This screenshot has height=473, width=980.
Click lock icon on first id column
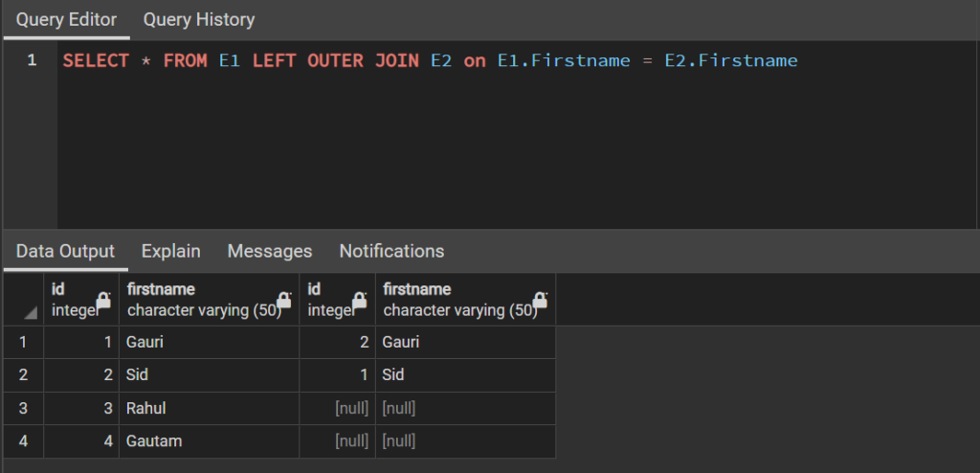[x=103, y=301]
